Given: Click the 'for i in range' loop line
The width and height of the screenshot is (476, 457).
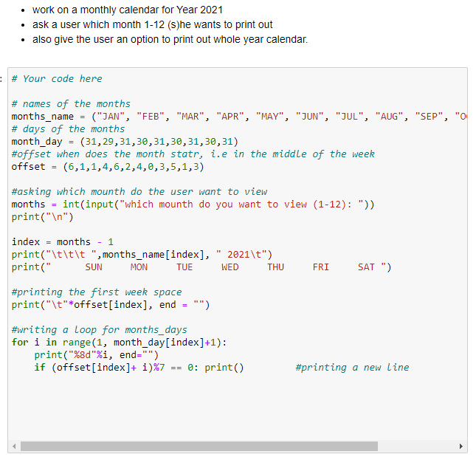Looking at the screenshot, I should tap(119, 343).
